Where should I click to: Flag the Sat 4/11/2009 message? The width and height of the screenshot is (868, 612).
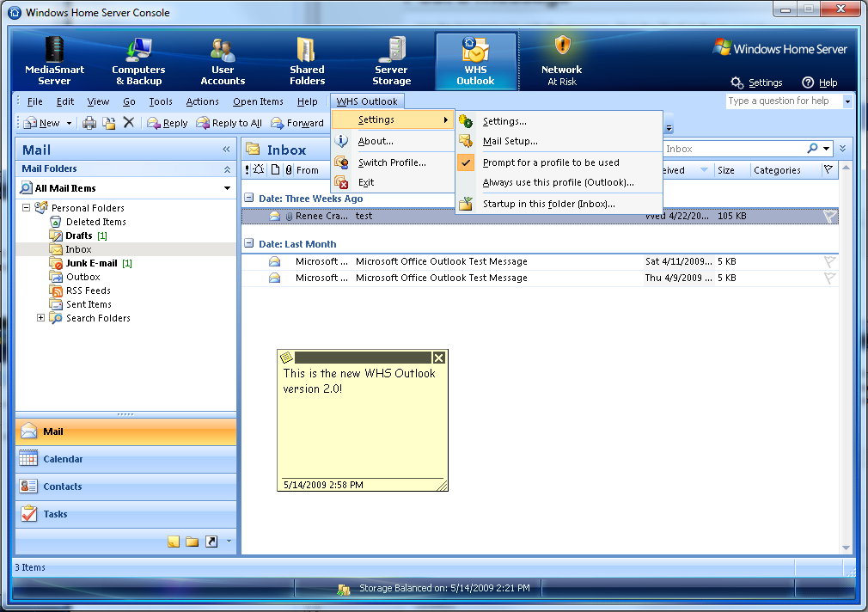829,261
